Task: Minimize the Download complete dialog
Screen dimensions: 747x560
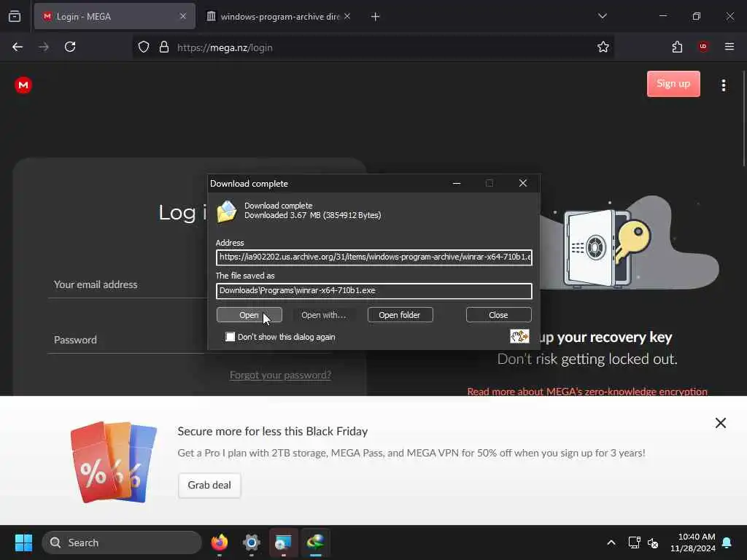Action: (457, 183)
